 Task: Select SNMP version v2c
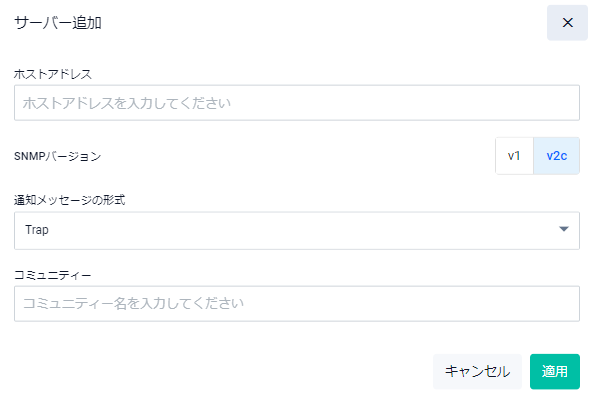(556, 156)
